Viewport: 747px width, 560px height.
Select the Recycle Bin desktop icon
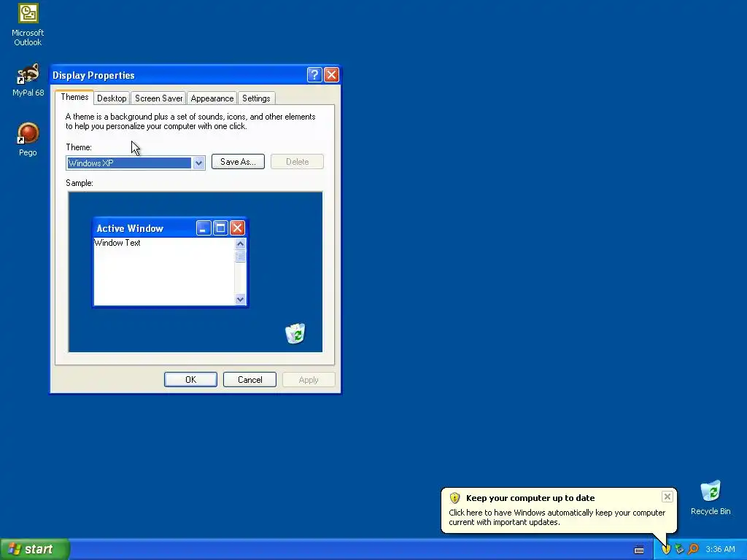coord(711,498)
